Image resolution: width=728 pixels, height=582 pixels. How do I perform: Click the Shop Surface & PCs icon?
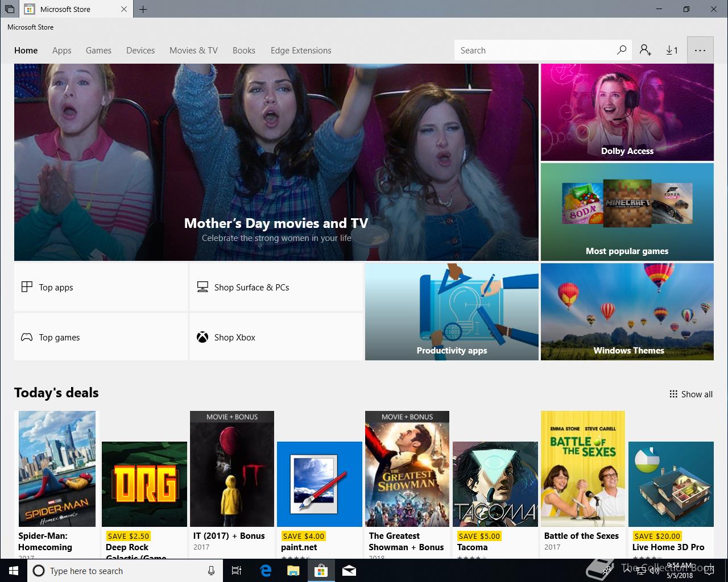point(202,287)
